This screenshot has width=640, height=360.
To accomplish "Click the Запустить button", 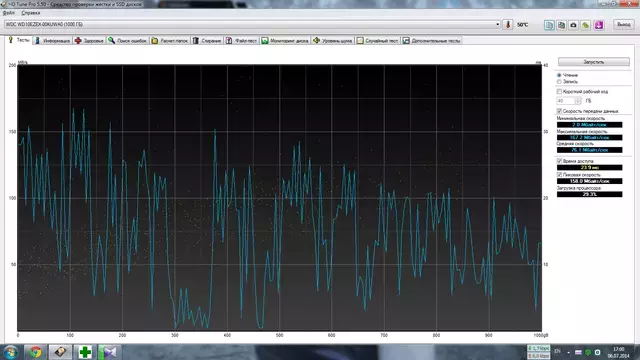I will pos(593,62).
